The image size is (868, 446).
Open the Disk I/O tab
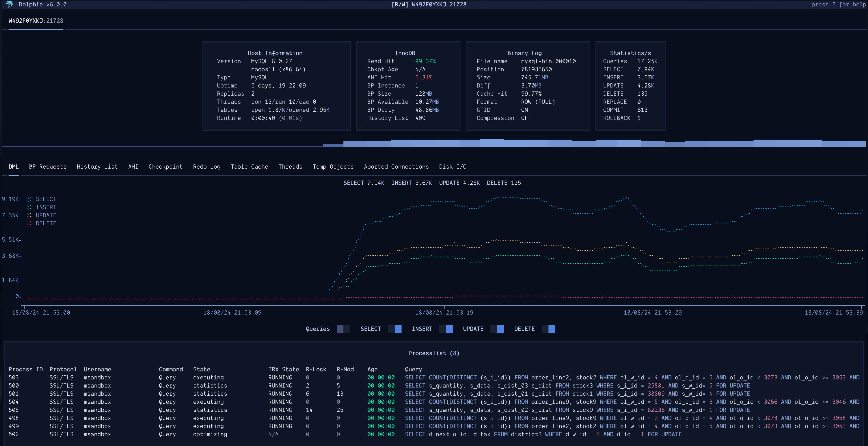tap(453, 167)
